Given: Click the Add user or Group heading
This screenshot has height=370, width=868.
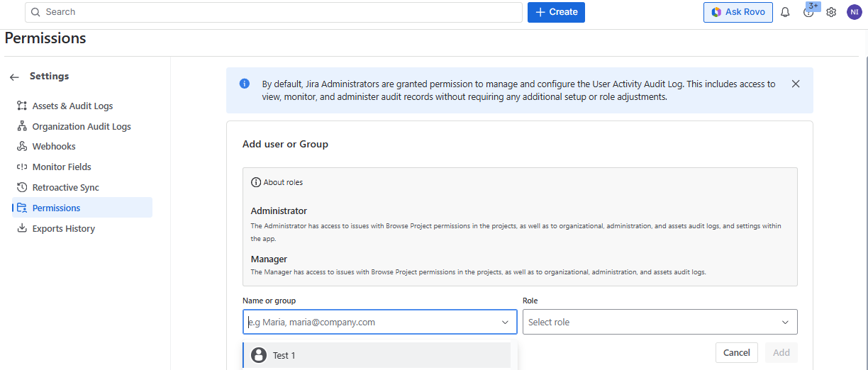Looking at the screenshot, I should (285, 145).
